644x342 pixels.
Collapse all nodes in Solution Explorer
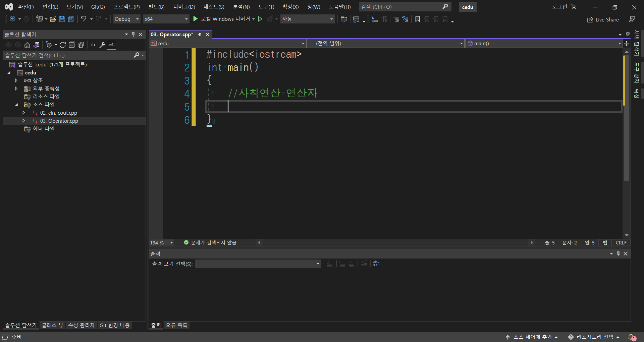(x=72, y=45)
